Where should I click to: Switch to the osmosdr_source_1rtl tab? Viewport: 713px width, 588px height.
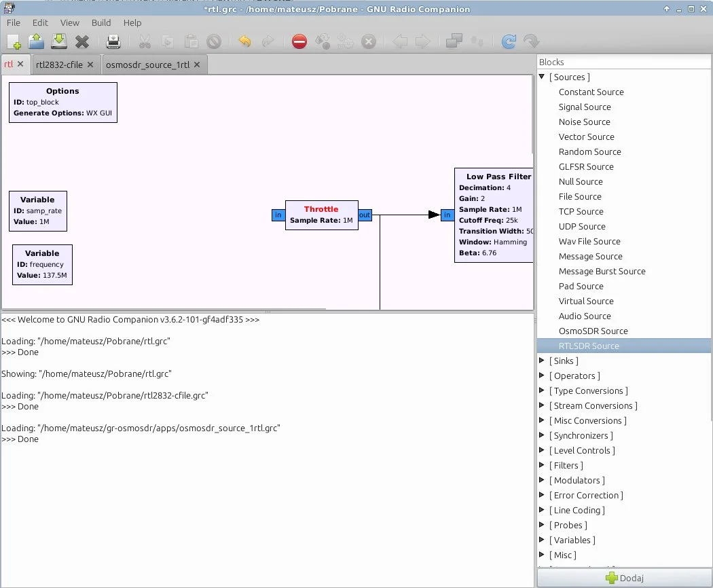[147, 65]
